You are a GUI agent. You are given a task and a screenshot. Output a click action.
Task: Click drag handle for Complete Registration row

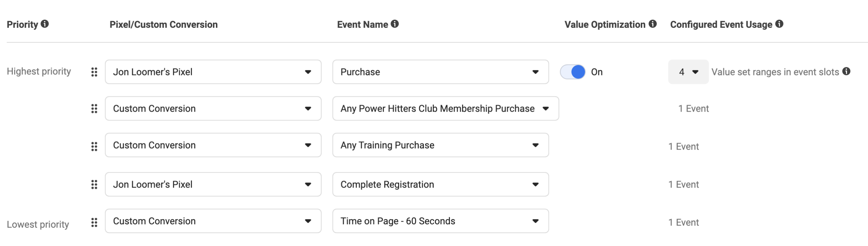[94, 185]
